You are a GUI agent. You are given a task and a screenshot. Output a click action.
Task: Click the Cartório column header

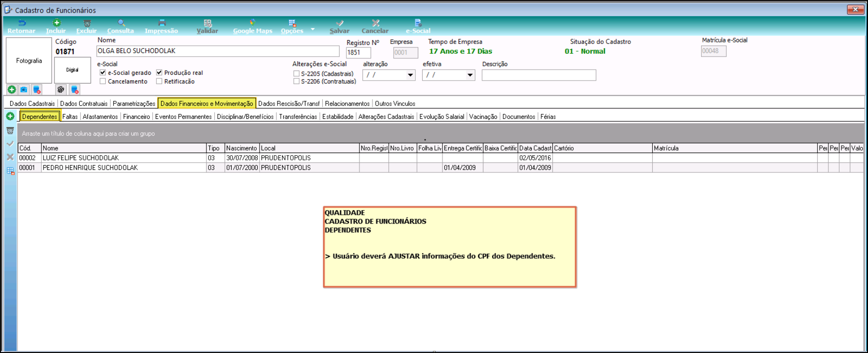pyautogui.click(x=603, y=148)
